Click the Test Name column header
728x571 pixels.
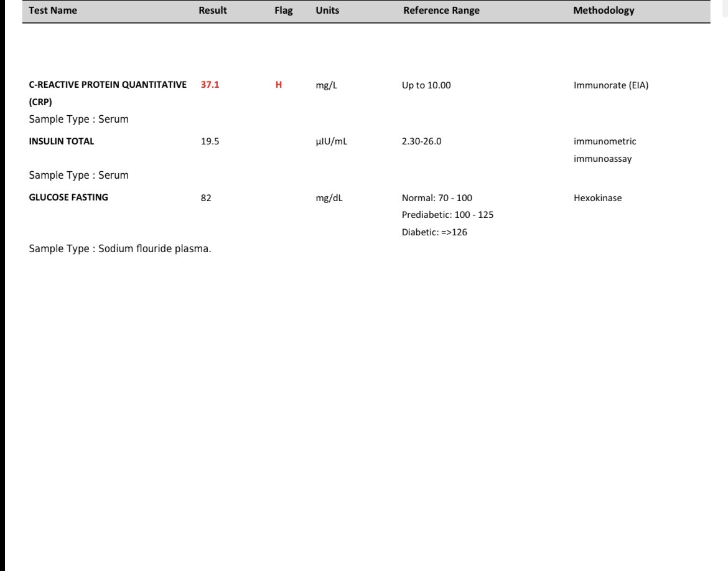coord(53,10)
